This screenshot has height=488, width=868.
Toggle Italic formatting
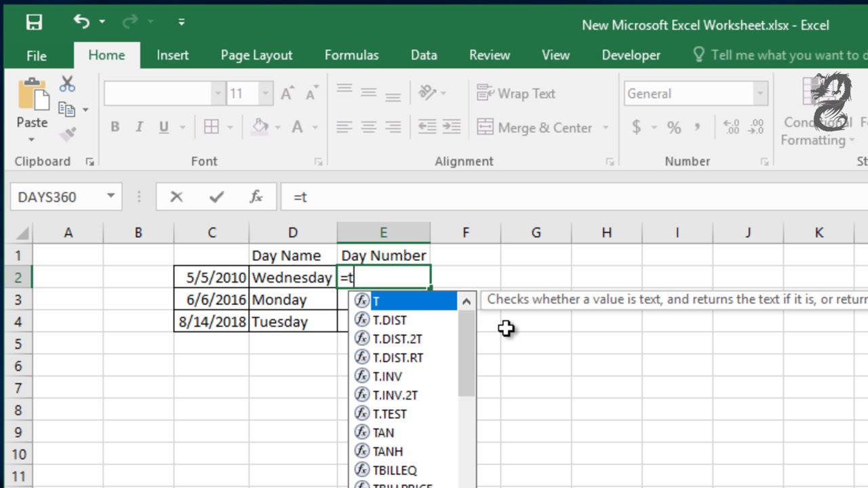(x=139, y=127)
